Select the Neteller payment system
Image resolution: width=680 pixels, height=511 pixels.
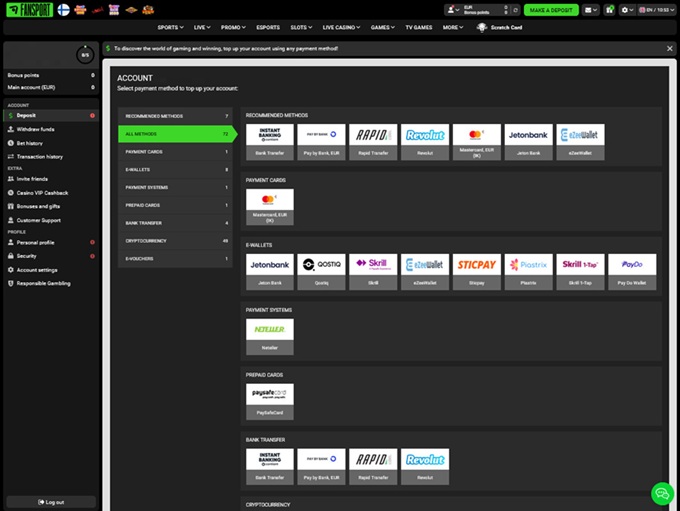pyautogui.click(x=270, y=335)
